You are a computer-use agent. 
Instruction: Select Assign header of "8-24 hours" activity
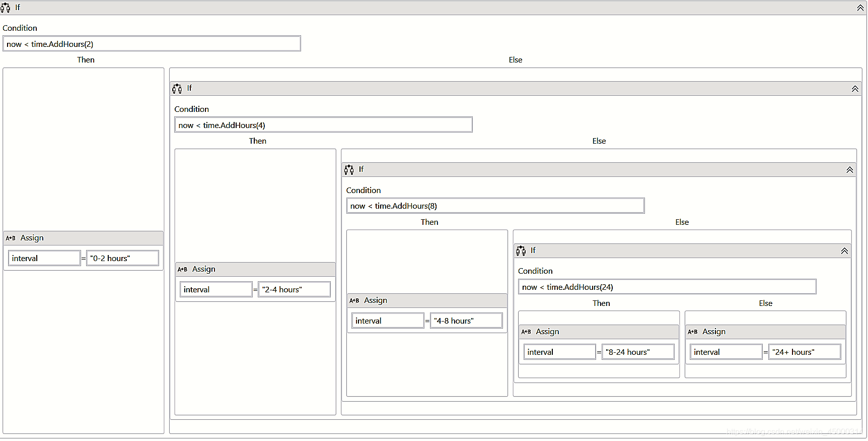pyautogui.click(x=599, y=332)
